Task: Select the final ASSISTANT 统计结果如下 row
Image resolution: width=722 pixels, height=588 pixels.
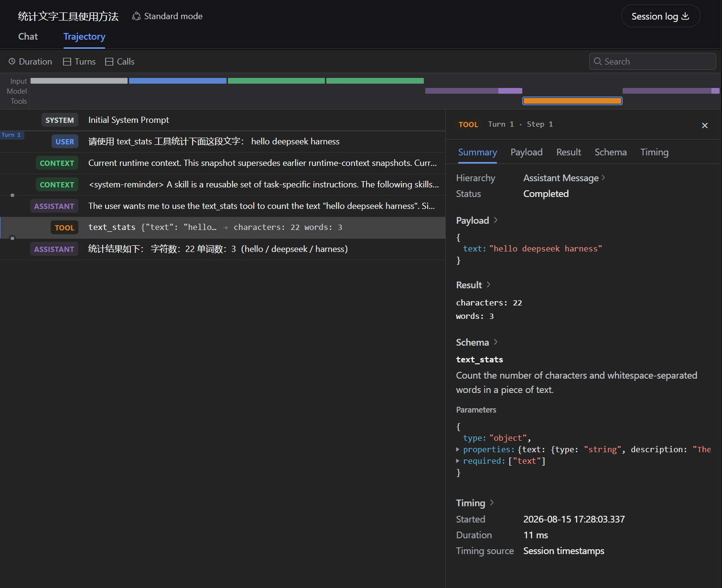Action: click(223, 249)
